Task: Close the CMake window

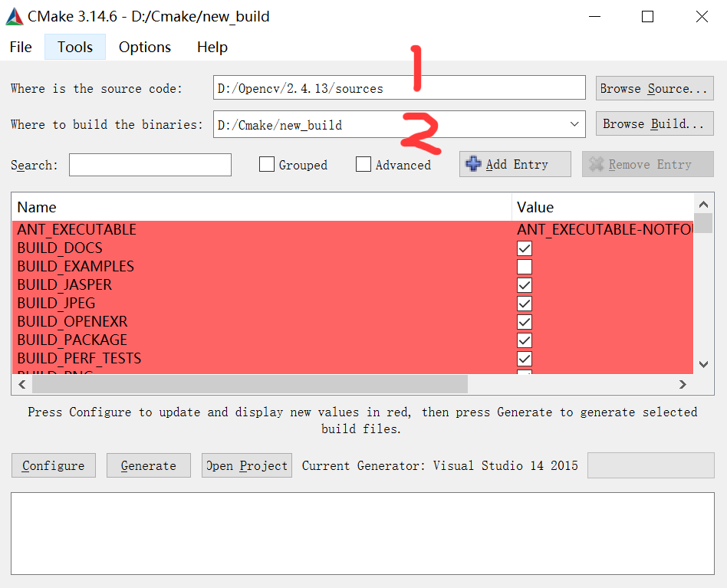Action: (702, 17)
